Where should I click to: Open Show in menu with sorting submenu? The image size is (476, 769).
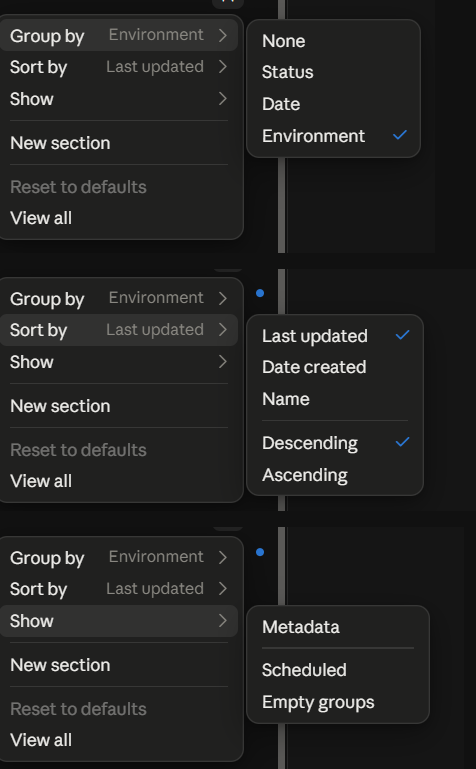pyautogui.click(x=119, y=361)
